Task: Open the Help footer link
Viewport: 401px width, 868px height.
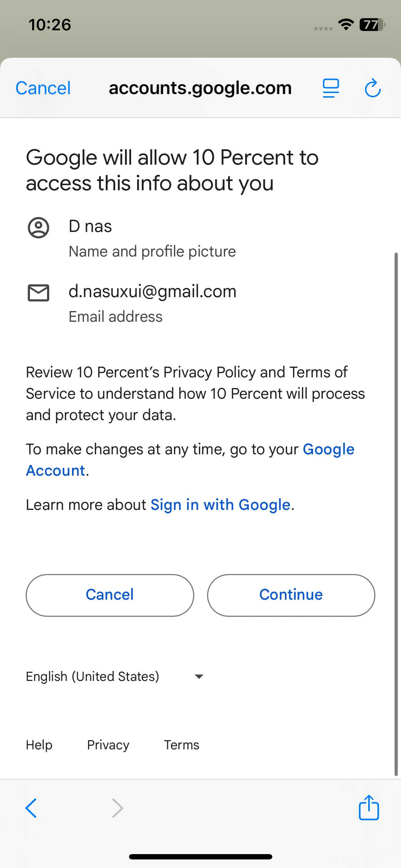Action: (39, 745)
